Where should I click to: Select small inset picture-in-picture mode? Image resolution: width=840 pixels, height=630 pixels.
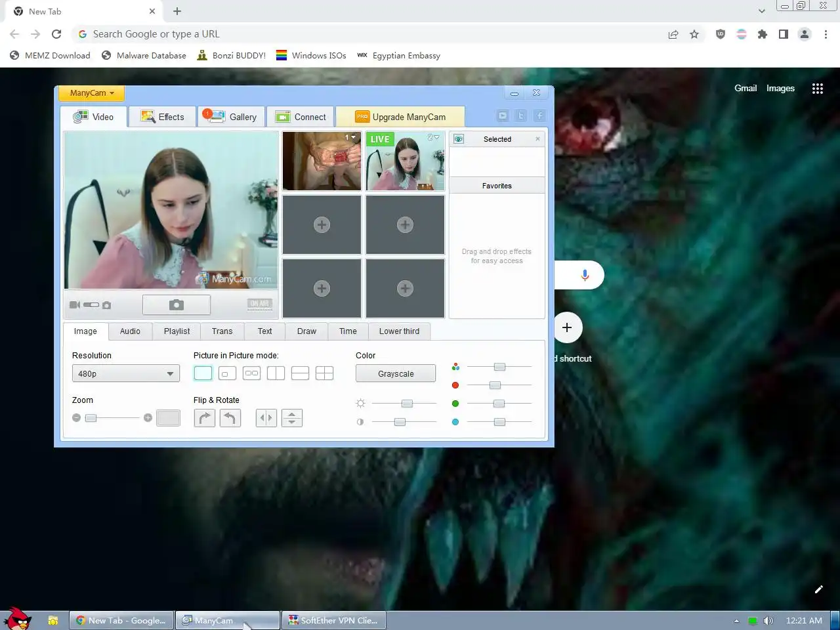click(227, 373)
